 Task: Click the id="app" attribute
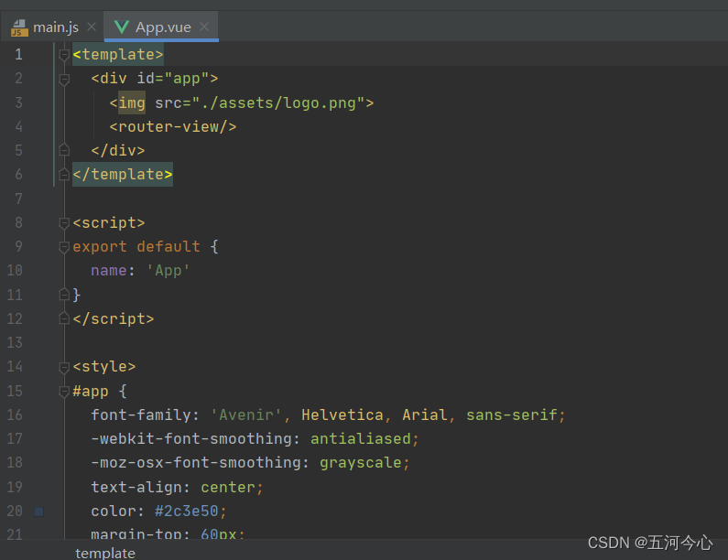[173, 79]
